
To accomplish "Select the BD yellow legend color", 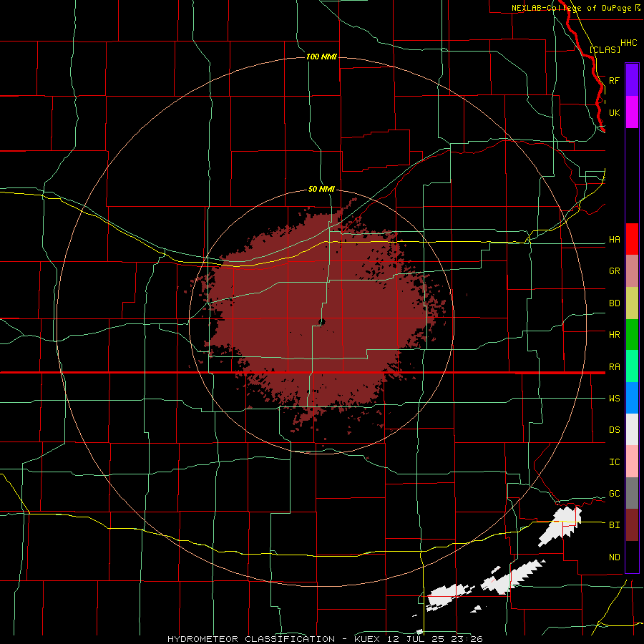I will [632, 303].
